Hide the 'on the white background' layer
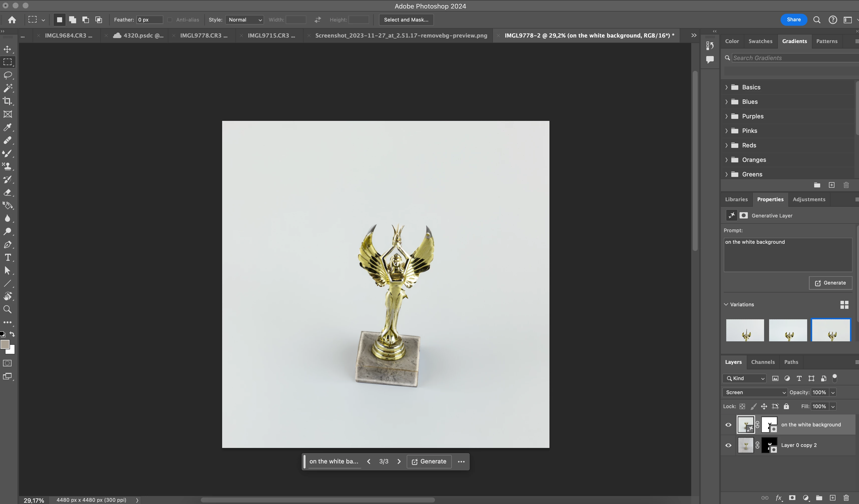Screen dimensions: 859x504 click(729, 425)
